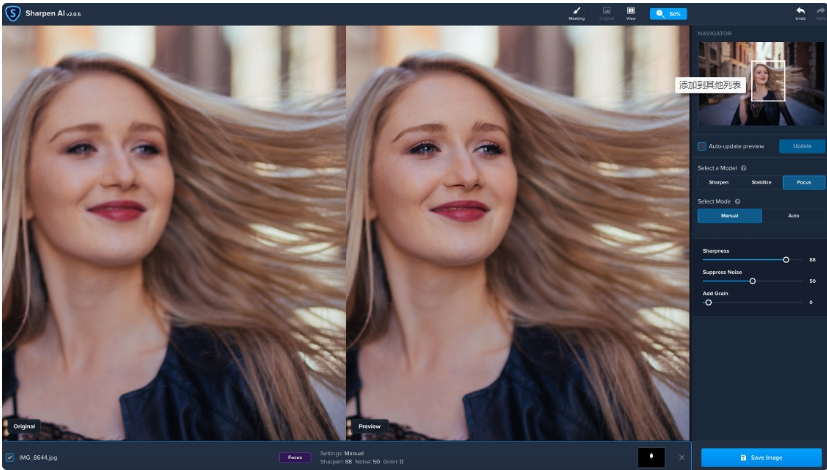Select the Masking brush tool
The height and width of the screenshot is (470, 827).
click(576, 14)
